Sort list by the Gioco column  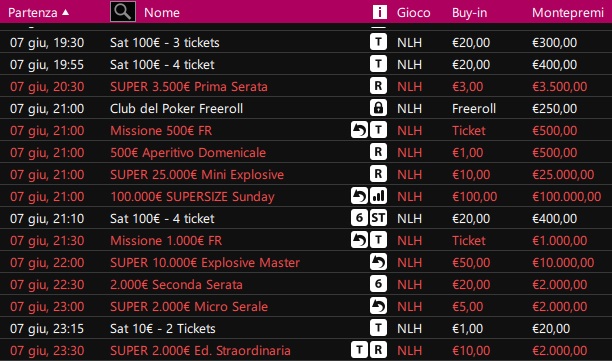click(x=413, y=12)
